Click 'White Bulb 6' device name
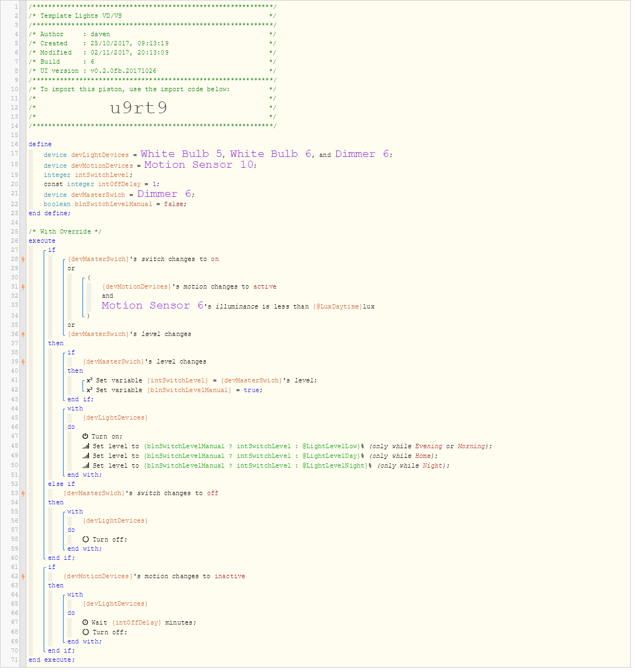 click(271, 154)
